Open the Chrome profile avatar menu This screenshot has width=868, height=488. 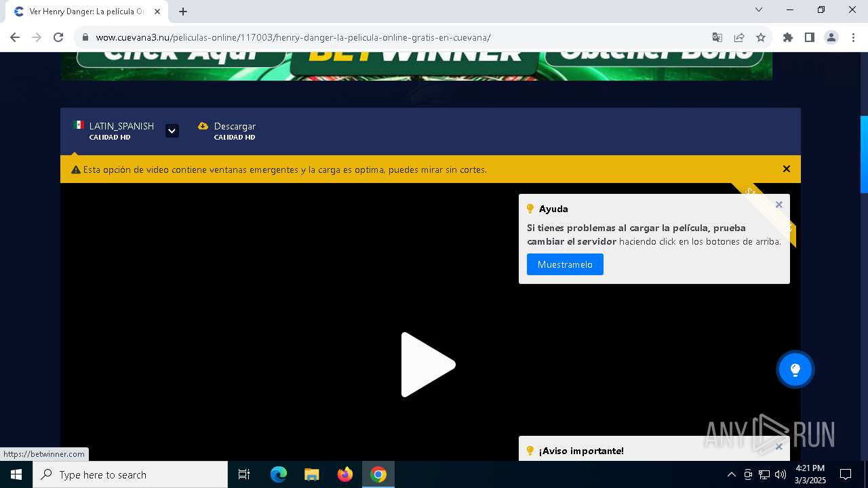[831, 37]
